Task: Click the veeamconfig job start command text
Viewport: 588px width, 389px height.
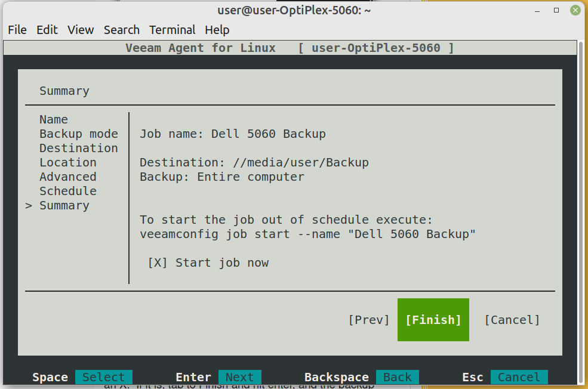Action: pyautogui.click(x=307, y=234)
